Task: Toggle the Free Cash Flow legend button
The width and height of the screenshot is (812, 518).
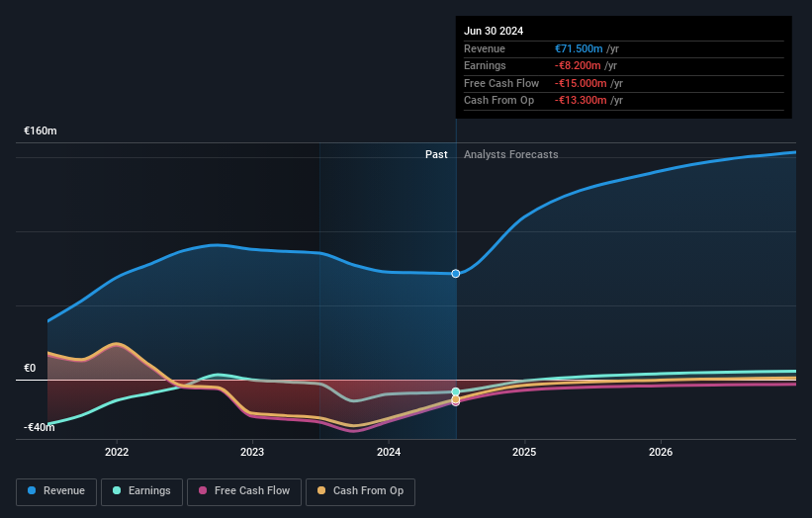Action: click(x=244, y=491)
